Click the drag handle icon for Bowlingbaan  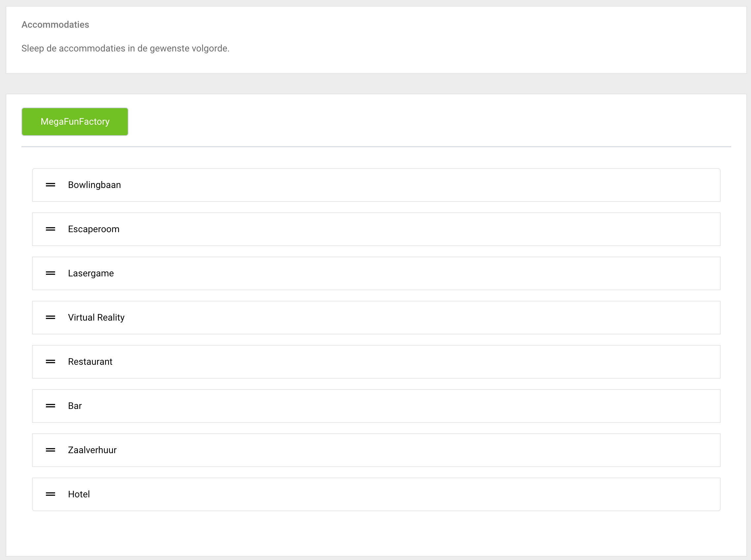point(51,185)
